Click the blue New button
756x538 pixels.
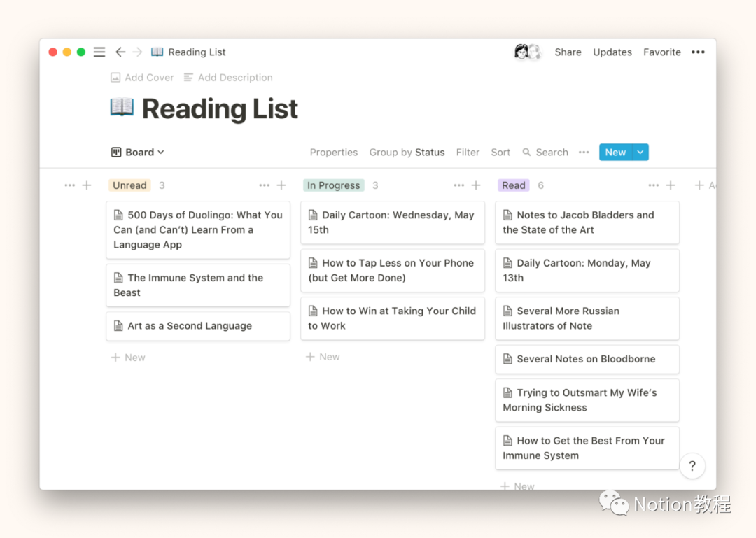pyautogui.click(x=615, y=153)
